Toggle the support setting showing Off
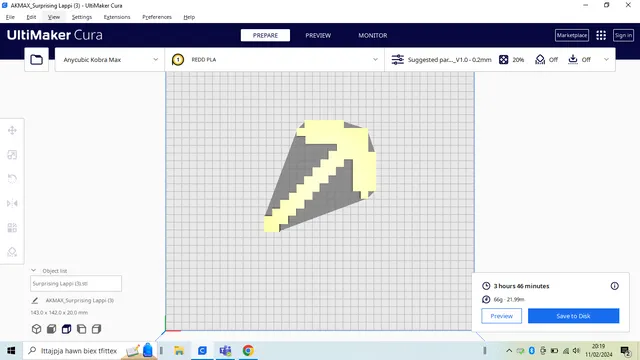The image size is (640, 360). click(546, 60)
